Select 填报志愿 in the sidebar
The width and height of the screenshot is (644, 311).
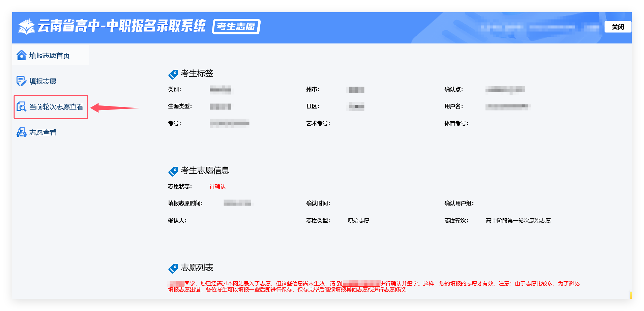[43, 81]
